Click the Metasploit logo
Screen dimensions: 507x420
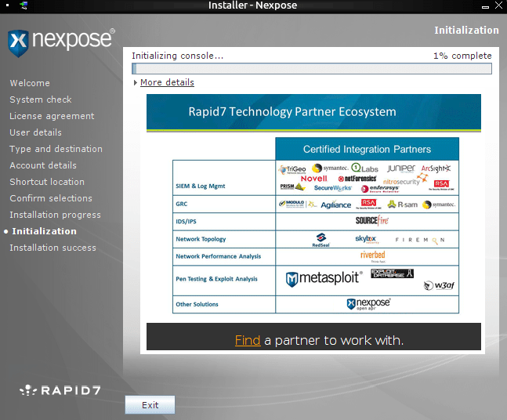tap(324, 278)
